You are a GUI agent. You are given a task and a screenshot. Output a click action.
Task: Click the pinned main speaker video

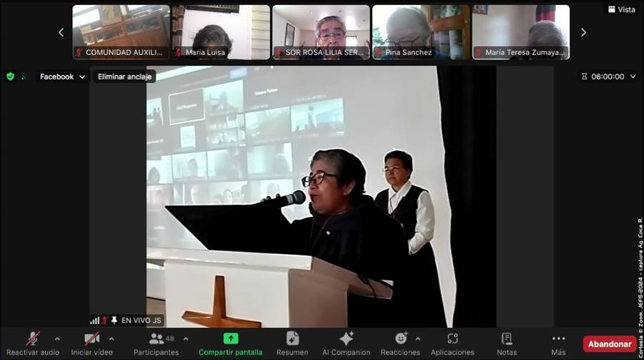tap(321, 196)
